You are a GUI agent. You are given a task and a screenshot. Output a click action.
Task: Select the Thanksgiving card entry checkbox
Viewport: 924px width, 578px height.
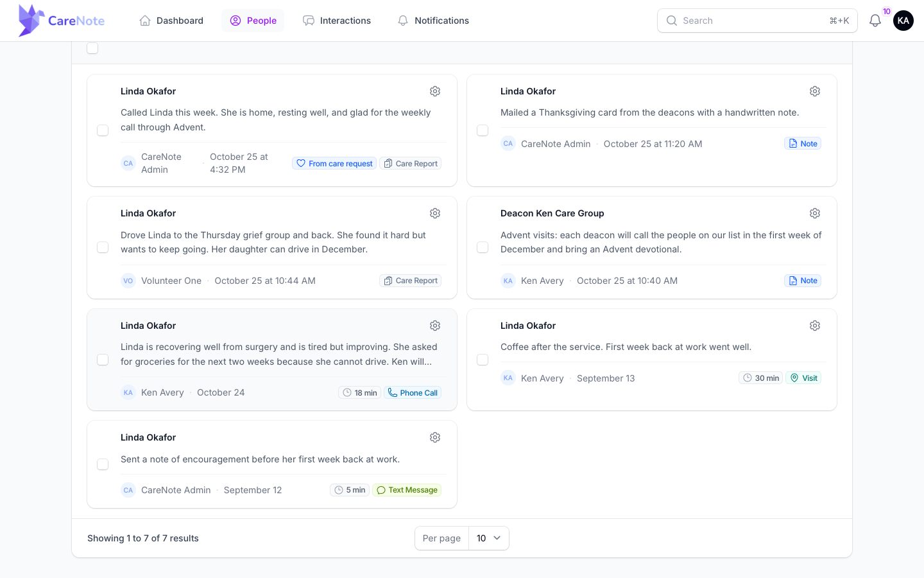pos(483,130)
